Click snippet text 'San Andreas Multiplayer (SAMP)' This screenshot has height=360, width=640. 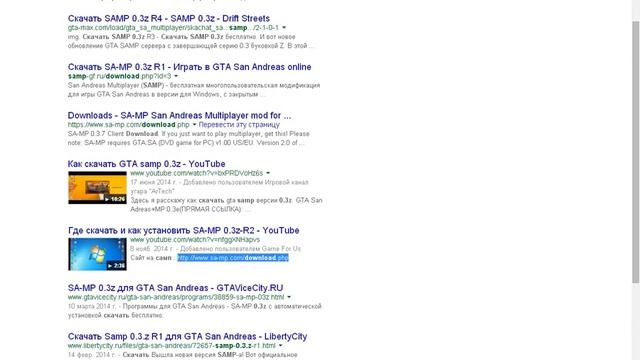click(116, 85)
